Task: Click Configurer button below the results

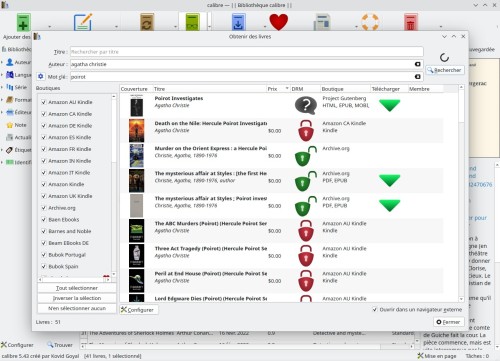Action: coord(139,310)
